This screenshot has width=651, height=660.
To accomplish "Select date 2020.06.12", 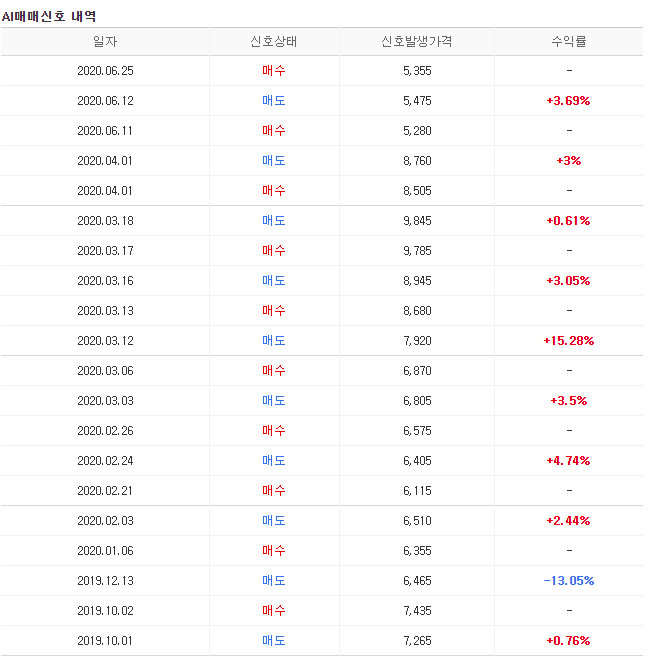I will click(105, 101).
